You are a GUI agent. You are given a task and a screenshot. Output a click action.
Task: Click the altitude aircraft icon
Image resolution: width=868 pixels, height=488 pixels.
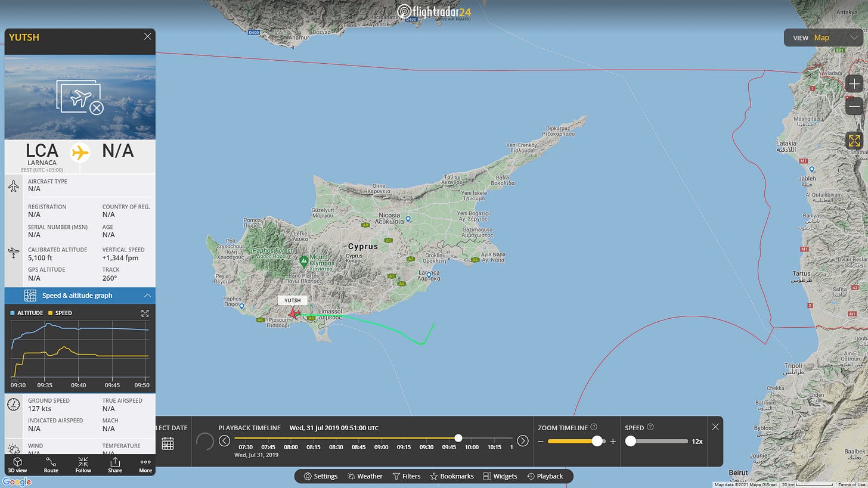(14, 253)
